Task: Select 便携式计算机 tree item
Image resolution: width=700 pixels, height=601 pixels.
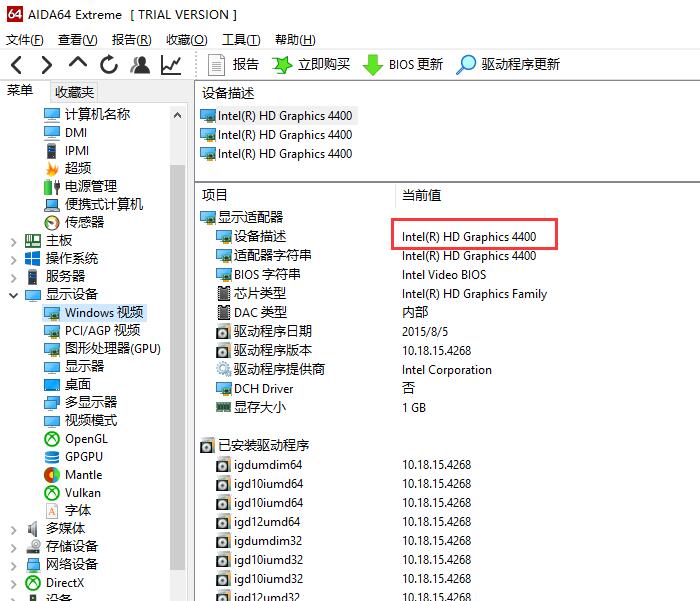Action: (x=93, y=205)
